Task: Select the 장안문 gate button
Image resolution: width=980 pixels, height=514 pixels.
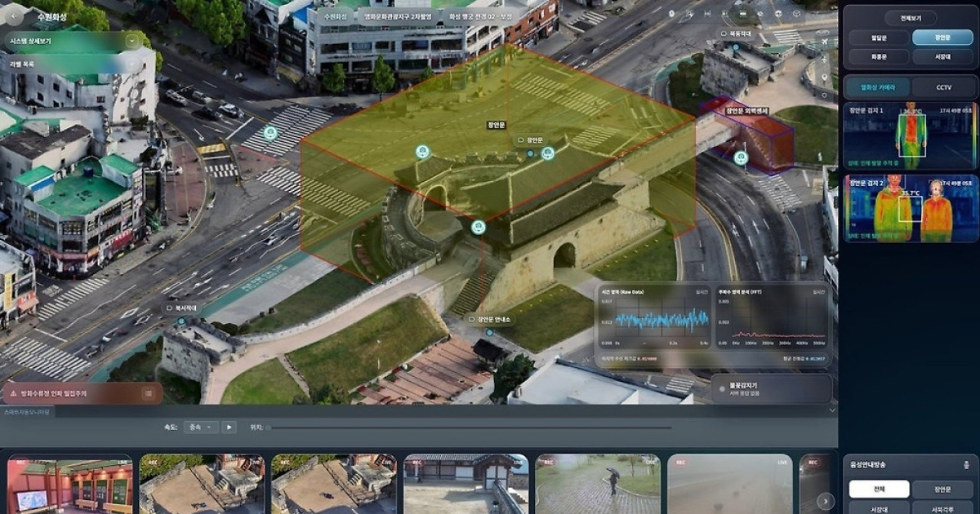Action: (942, 37)
